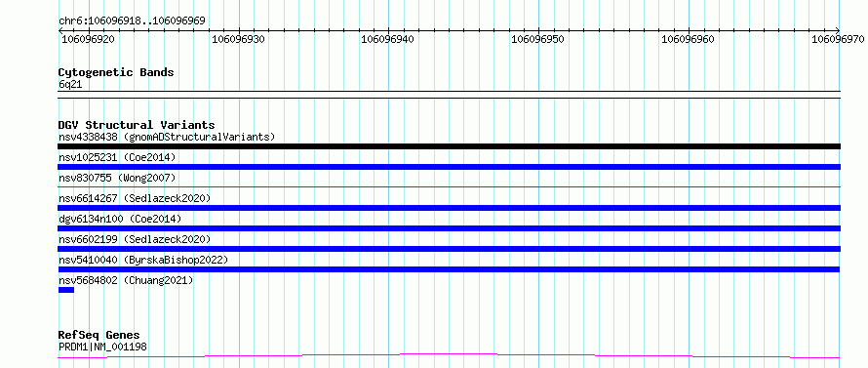Click the nsv6602199 (Sedlazeck2020) label

[x=135, y=239]
